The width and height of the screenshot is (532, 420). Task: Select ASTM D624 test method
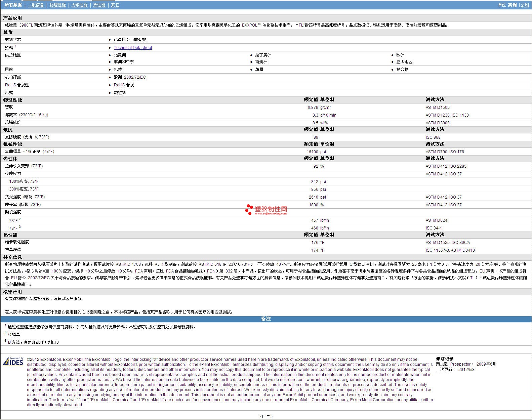(437, 220)
